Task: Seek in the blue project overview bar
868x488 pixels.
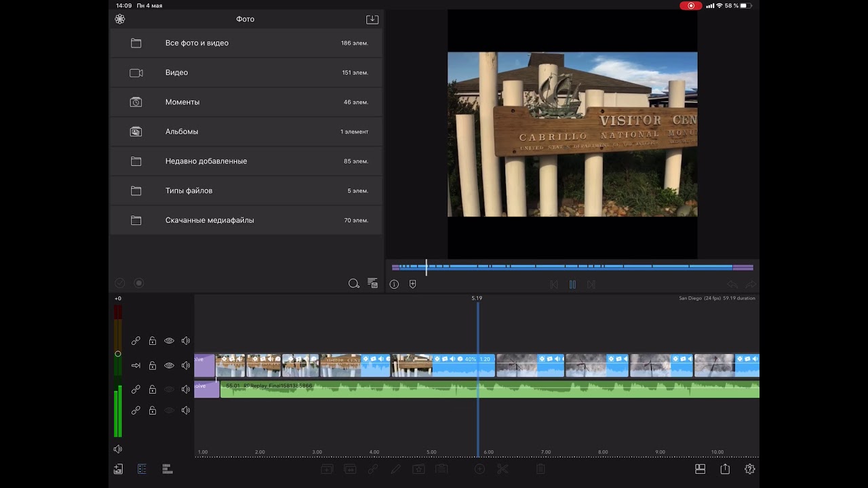Action: (x=572, y=267)
